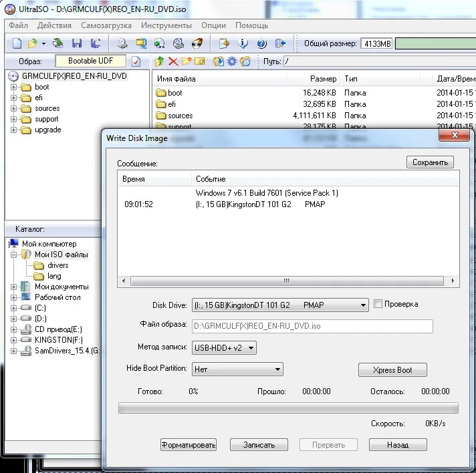Click the Имя файла column header
The image size is (476, 473).
click(219, 79)
